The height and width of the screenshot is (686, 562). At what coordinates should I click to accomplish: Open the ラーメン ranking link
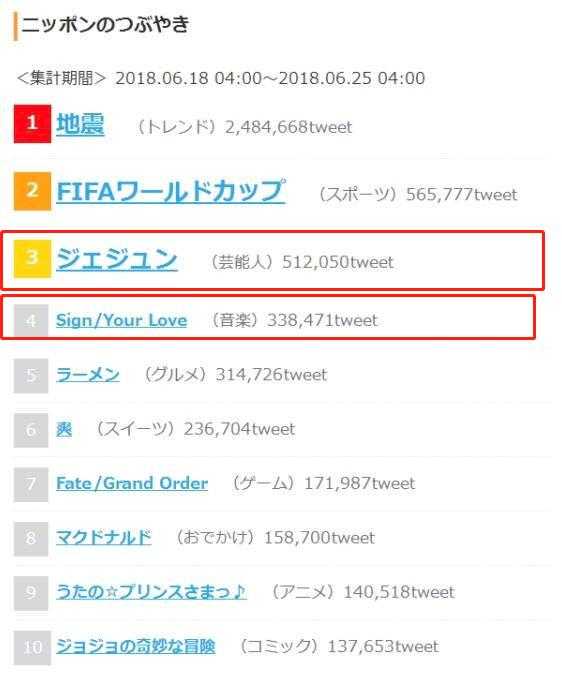tap(87, 375)
